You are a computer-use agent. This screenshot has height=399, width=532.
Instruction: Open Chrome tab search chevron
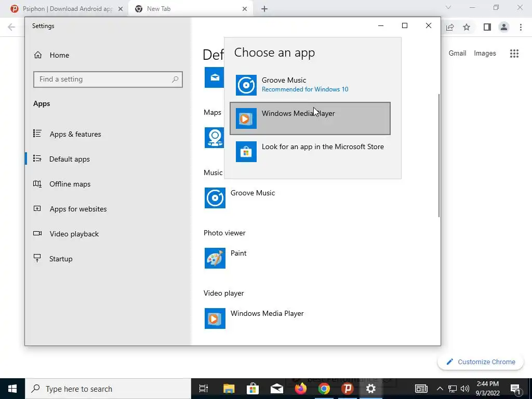pyautogui.click(x=448, y=7)
